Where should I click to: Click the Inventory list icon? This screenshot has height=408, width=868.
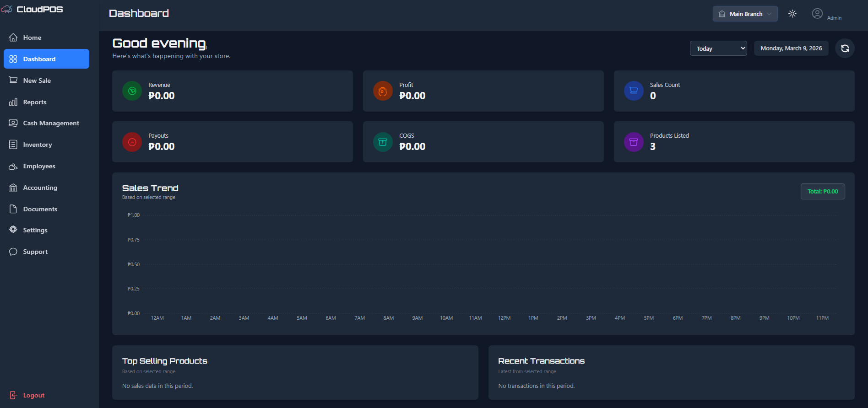point(13,145)
